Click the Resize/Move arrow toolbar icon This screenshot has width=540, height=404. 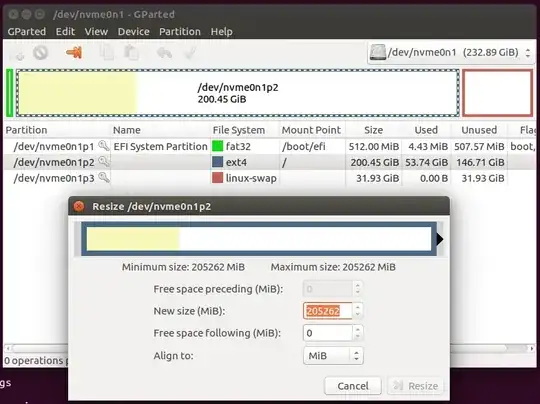(74, 53)
